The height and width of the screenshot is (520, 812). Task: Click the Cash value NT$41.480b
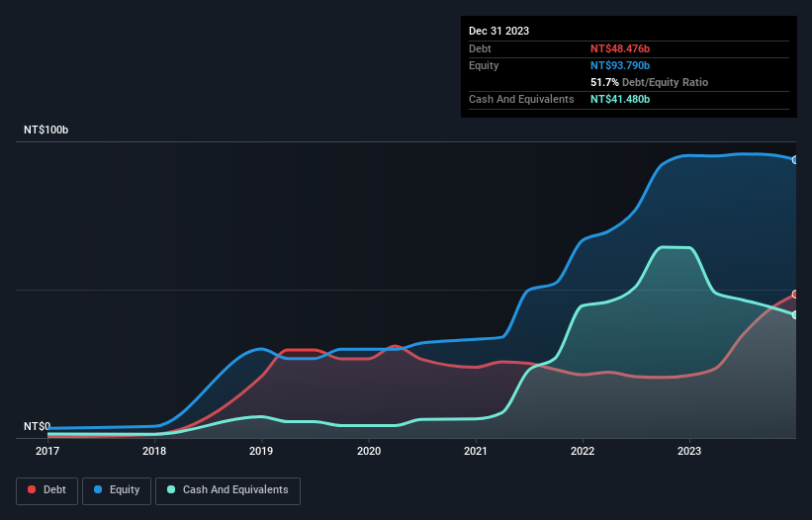click(x=620, y=99)
